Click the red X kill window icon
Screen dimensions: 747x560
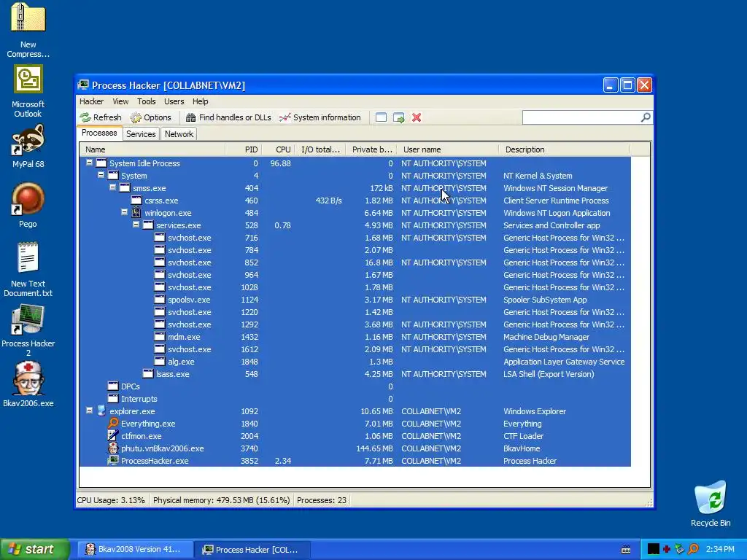click(x=417, y=117)
